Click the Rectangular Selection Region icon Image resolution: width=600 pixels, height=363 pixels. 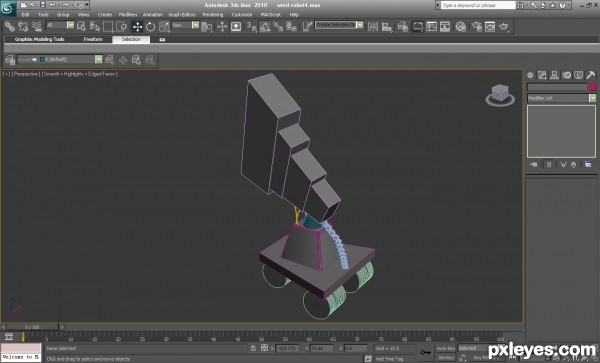108,26
